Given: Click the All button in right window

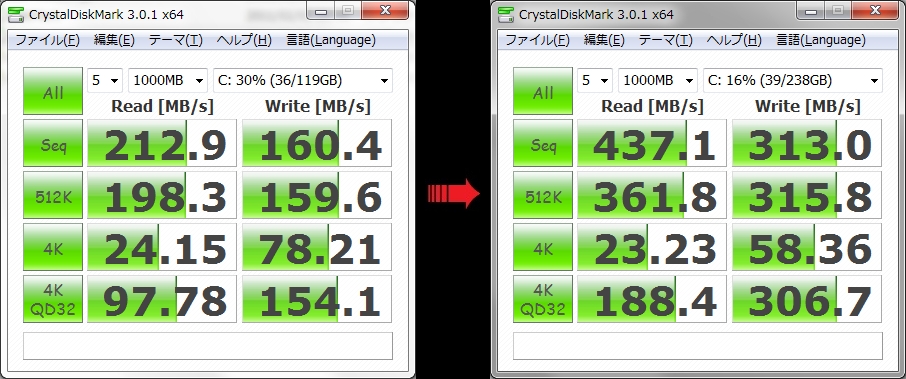Looking at the screenshot, I should tap(543, 91).
